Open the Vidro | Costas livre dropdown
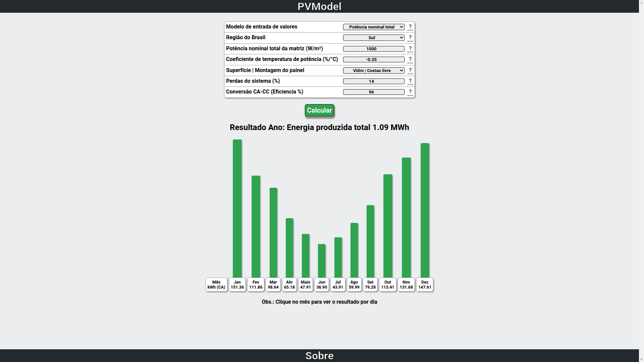Viewport: 644px width, 362px height. click(374, 71)
